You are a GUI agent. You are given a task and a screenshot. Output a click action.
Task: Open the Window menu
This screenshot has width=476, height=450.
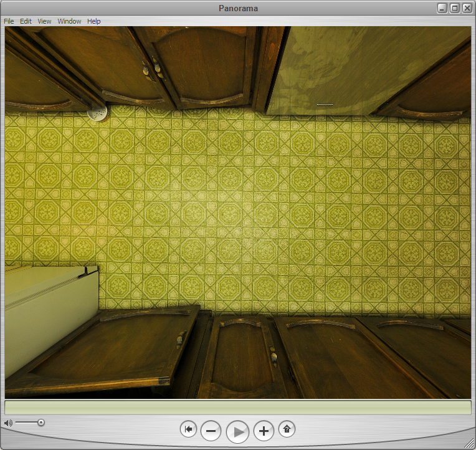69,21
